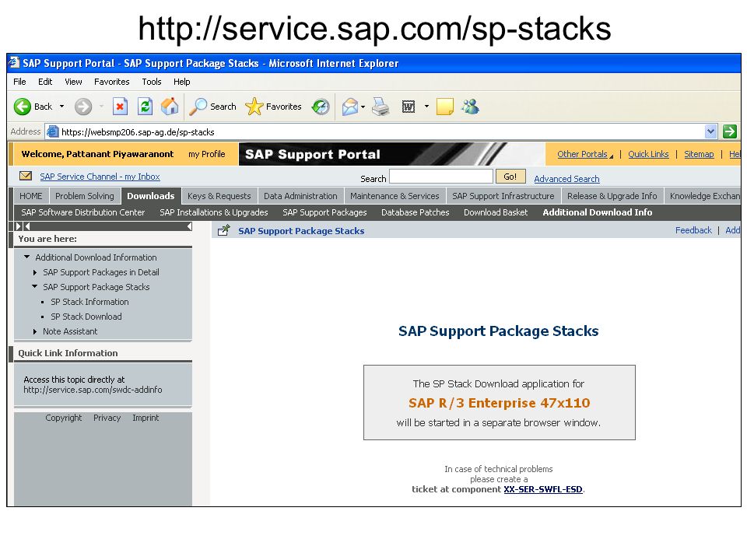Open the Mail button dropdown arrow

click(363, 107)
